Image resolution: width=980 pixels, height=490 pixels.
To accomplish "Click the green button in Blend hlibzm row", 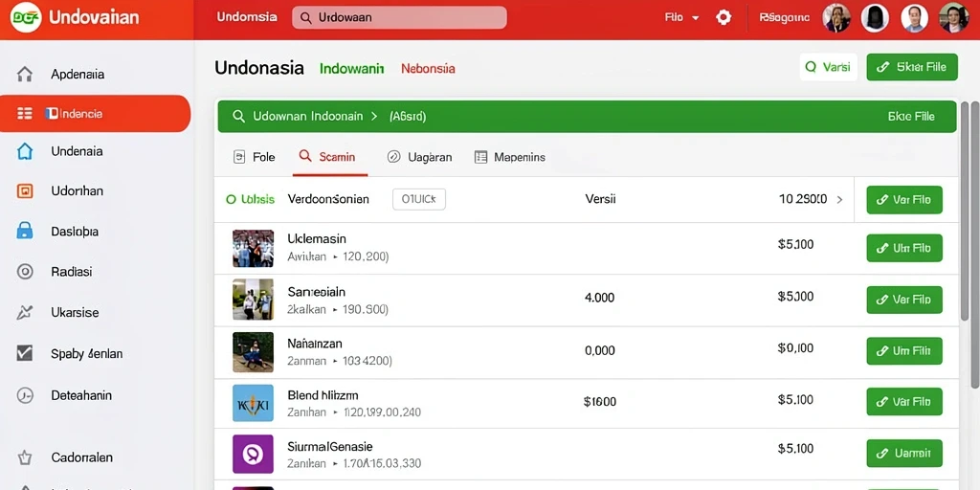I will point(904,402).
